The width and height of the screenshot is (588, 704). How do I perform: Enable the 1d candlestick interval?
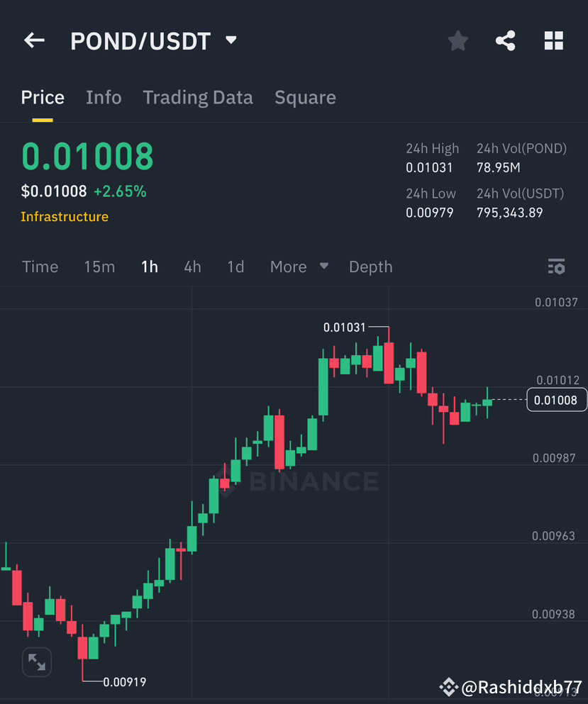pos(236,267)
